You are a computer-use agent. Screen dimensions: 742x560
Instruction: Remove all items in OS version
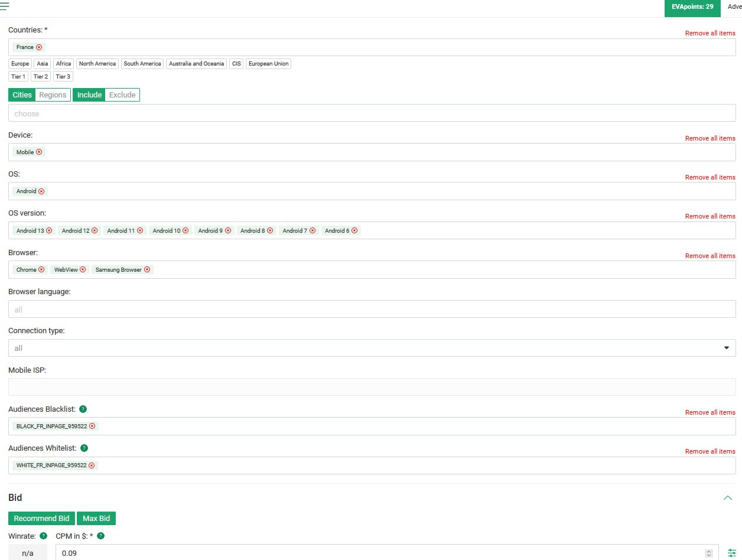tap(710, 216)
